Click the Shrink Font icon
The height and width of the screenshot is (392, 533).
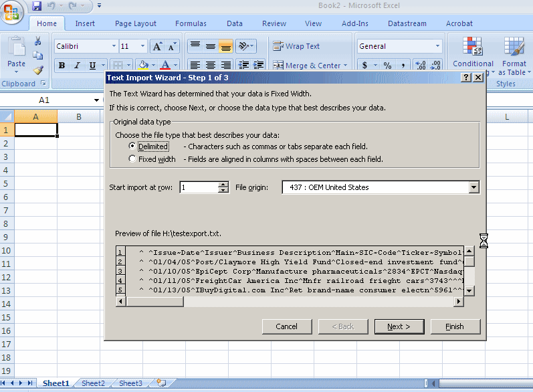point(172,46)
